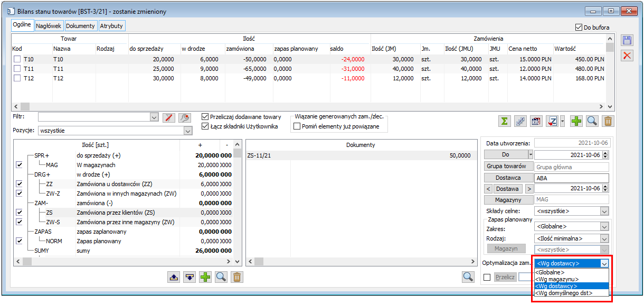Click the move component up icon
644x304 pixels.
click(174, 277)
